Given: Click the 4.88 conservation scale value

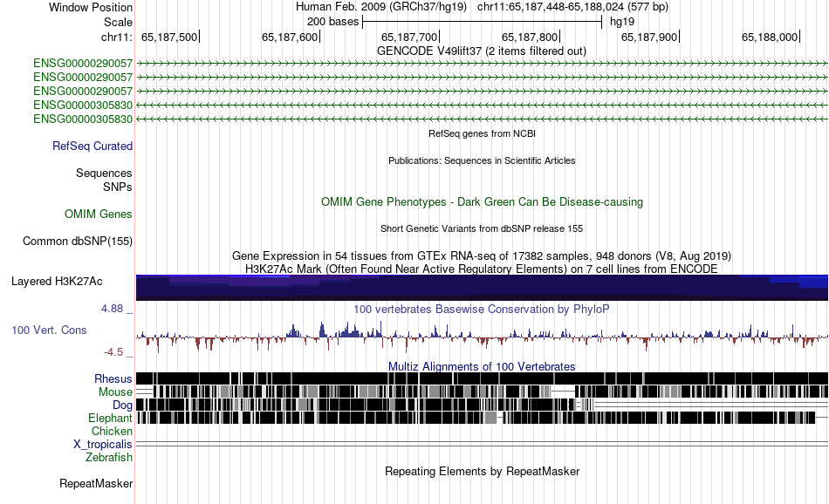Looking at the screenshot, I should coord(112,309).
